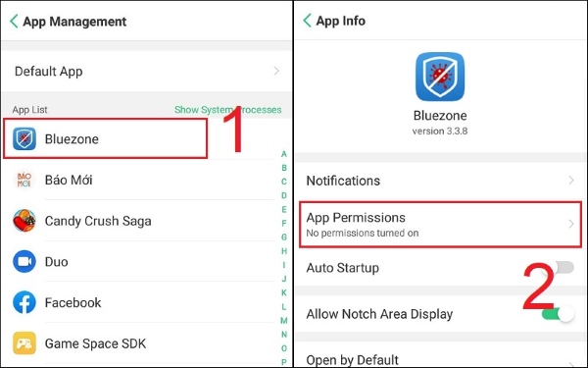588x368 pixels.
Task: Disable Allow Notch Area Display switch
Action: 559,314
